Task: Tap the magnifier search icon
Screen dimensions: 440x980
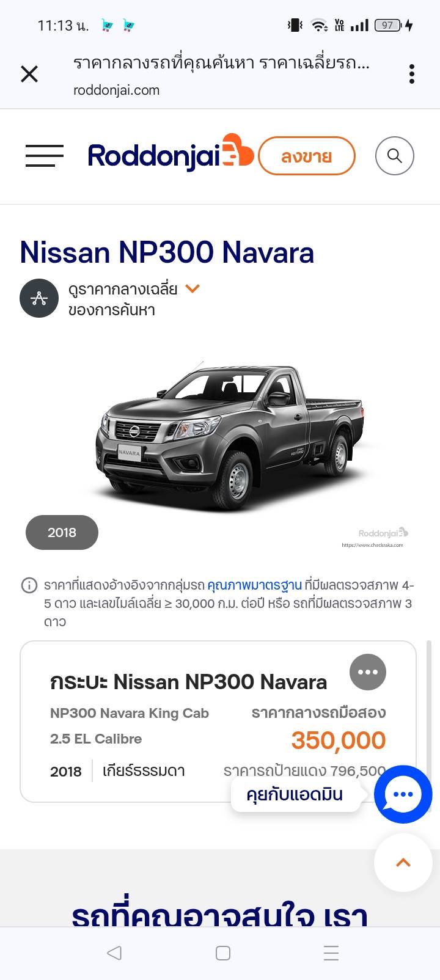Action: point(394,156)
